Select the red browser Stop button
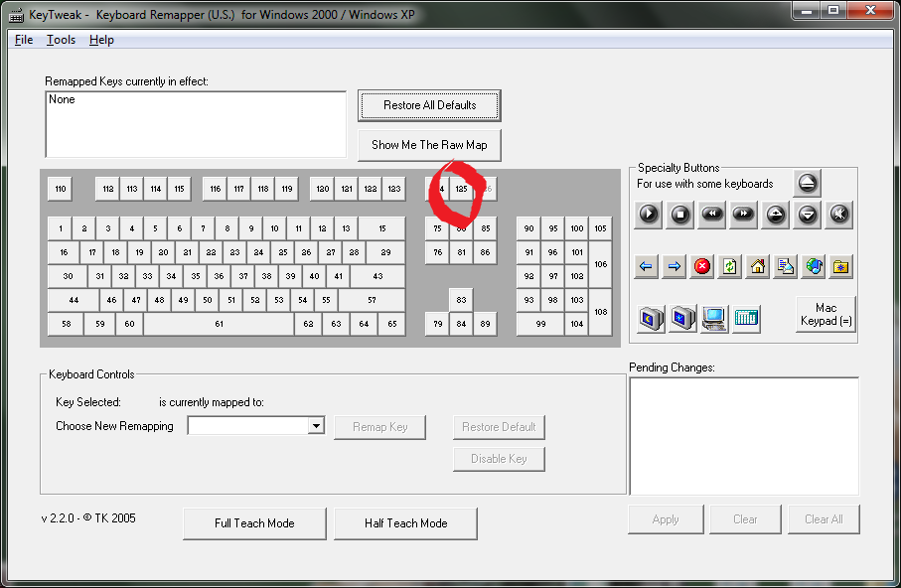The height and width of the screenshot is (588, 901). point(702,266)
